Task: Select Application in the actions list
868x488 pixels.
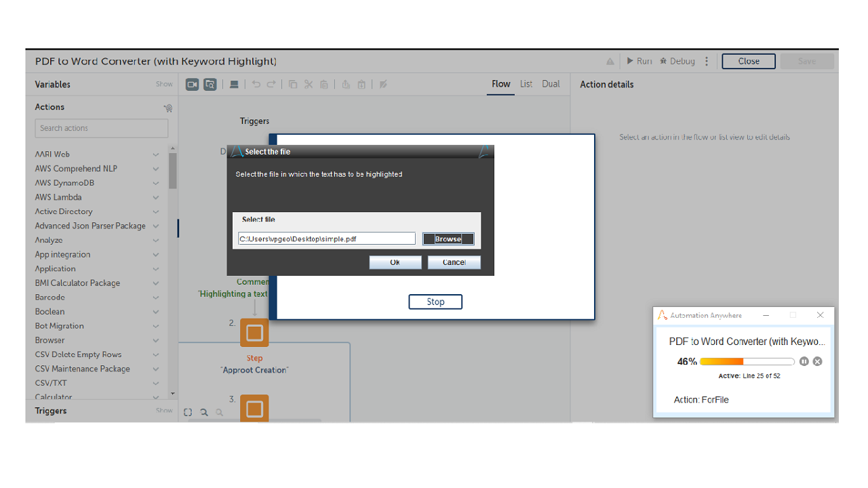Action: coord(56,269)
